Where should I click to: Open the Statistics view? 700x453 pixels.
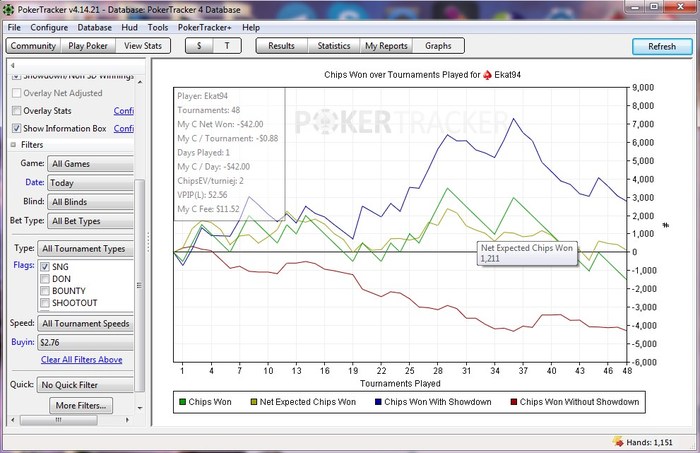tap(334, 46)
